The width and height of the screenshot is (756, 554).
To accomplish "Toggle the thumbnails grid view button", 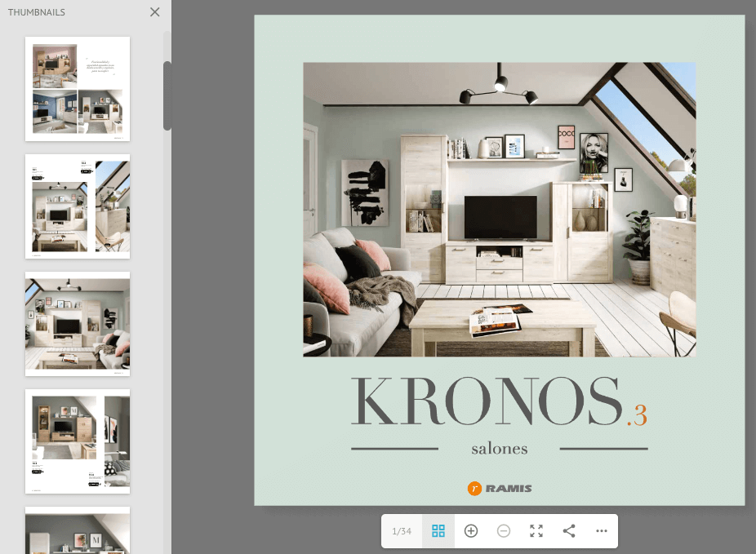I will [438, 531].
